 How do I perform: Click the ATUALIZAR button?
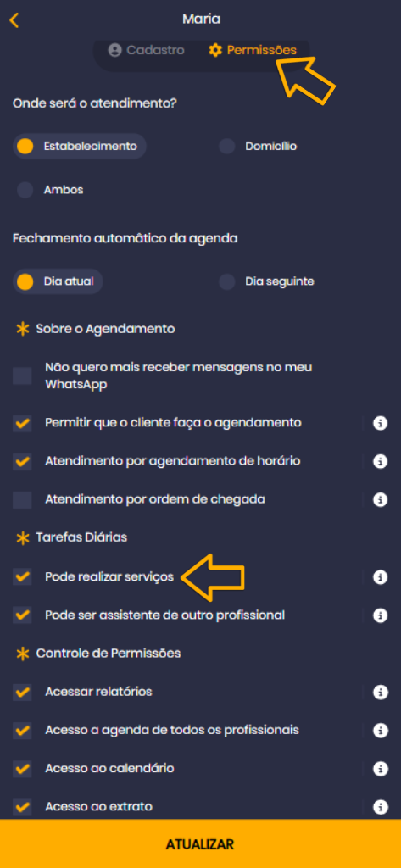(x=200, y=843)
